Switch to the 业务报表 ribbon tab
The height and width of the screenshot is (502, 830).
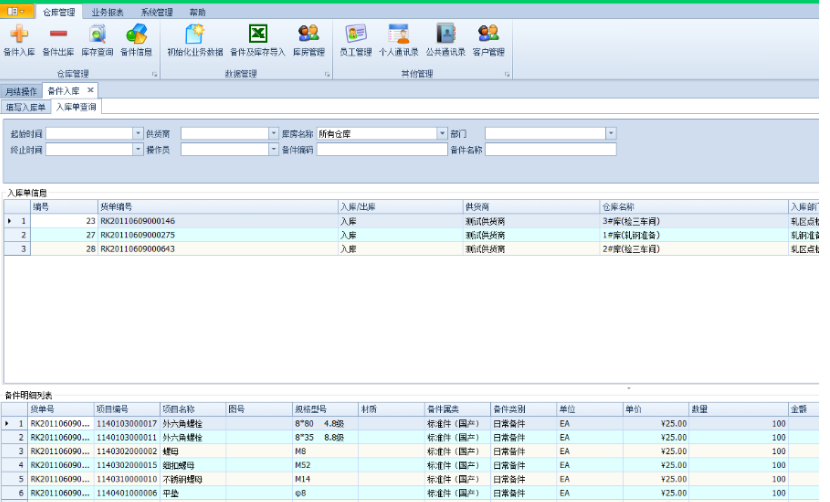[x=107, y=12]
